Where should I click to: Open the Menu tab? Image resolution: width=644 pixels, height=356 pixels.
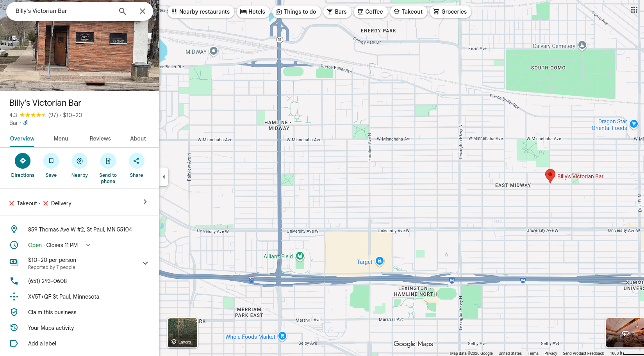[x=61, y=139]
